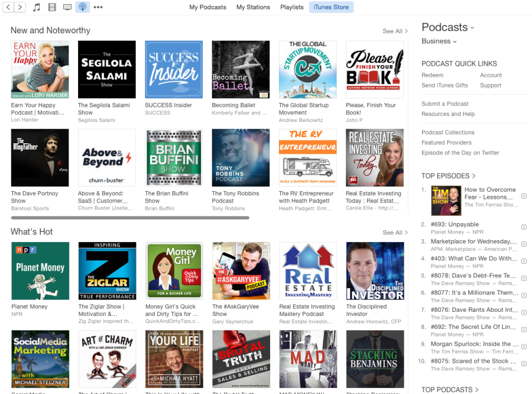532x394 pixels.
Task: Select the iTunes Store tab
Action: click(x=331, y=7)
